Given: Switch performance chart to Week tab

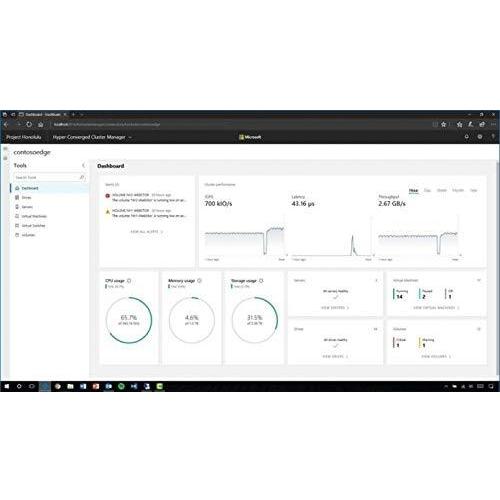Looking at the screenshot, I should coord(442,190).
